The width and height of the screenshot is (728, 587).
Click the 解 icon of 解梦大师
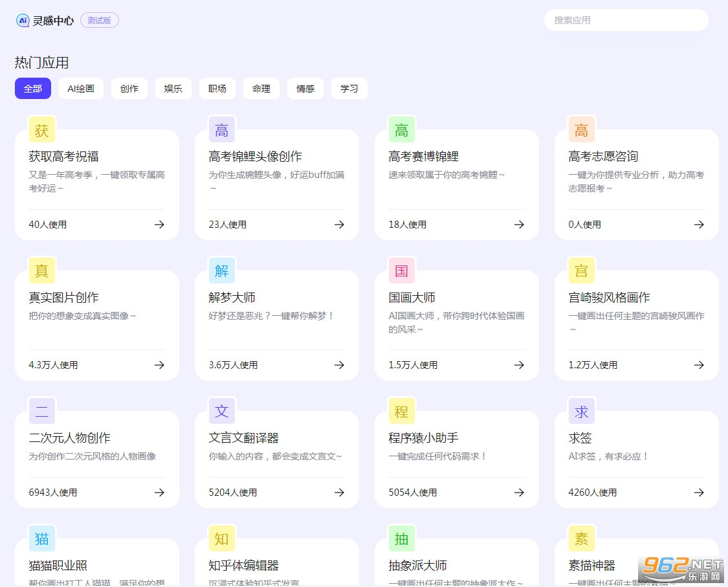[221, 271]
